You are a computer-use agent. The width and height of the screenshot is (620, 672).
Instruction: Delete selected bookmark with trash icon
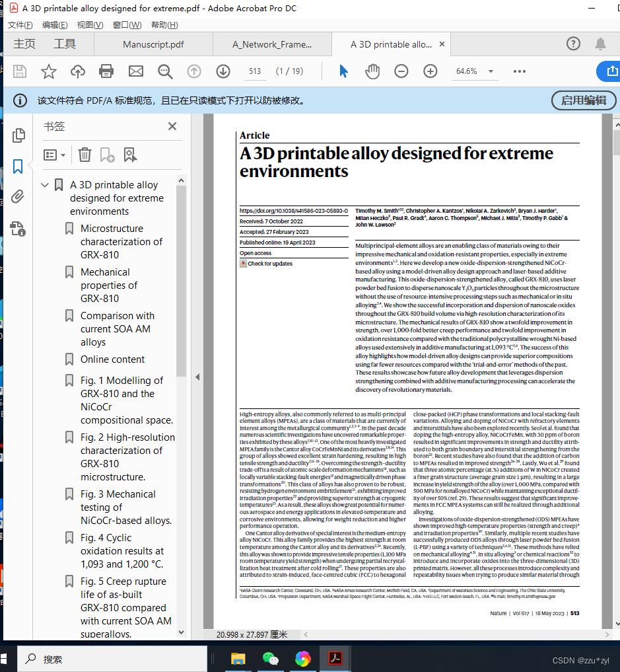(x=85, y=155)
